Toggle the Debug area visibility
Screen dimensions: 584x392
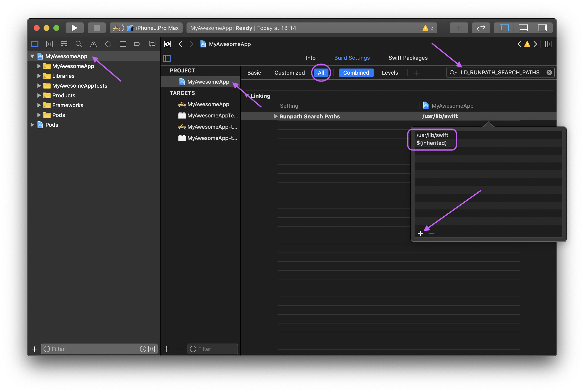523,28
